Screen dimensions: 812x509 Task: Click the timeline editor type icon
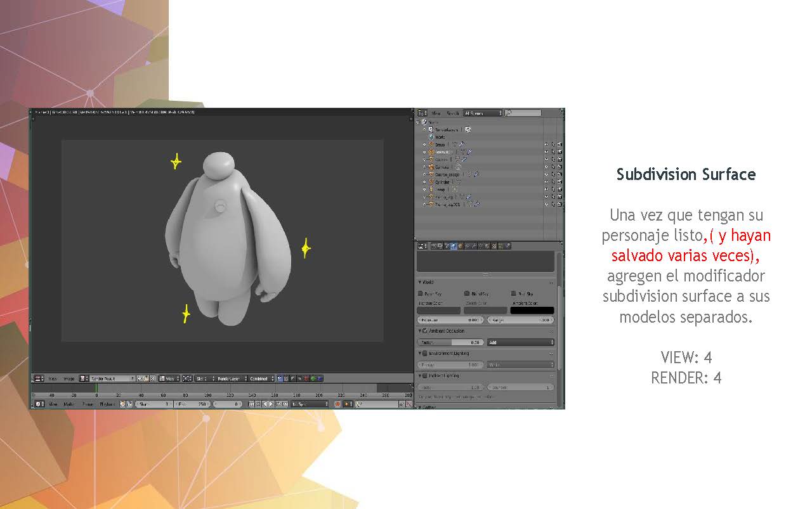(x=39, y=404)
